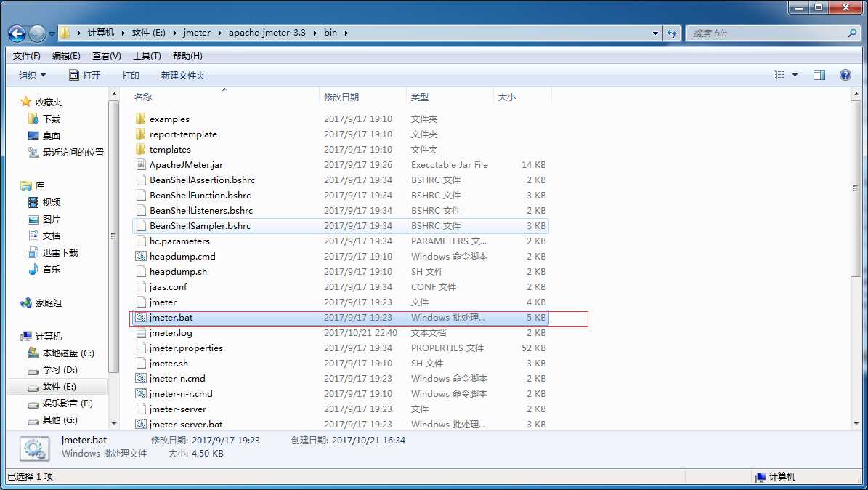Open drive 学习 (D:)
868x490 pixels.
pos(60,369)
